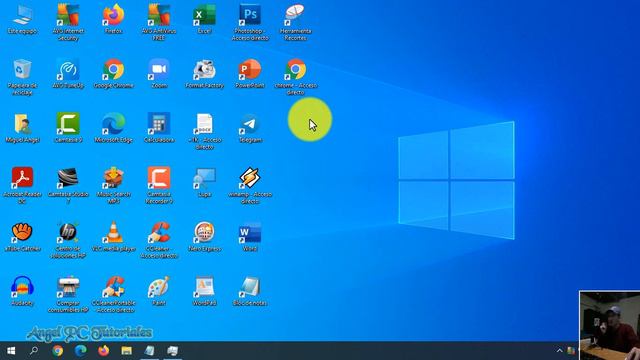Open taskbar search magnifier
Image resolution: width=640 pixels, height=360 pixels.
point(34,351)
